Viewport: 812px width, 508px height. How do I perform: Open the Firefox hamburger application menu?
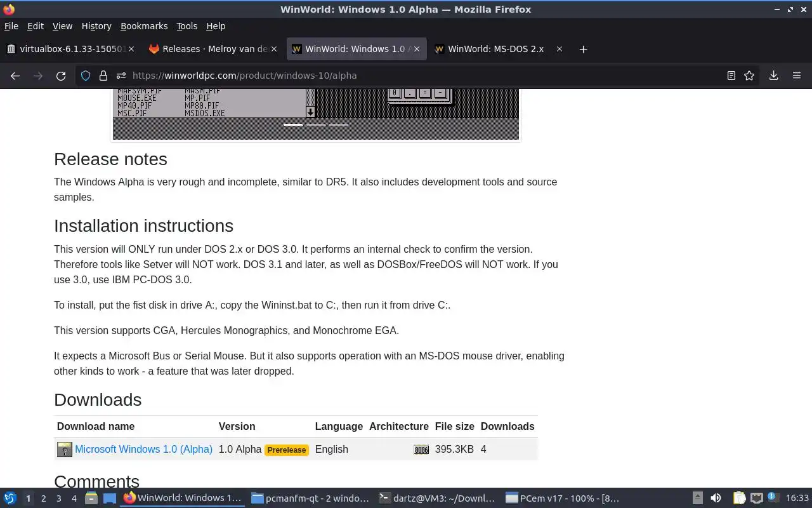(x=797, y=76)
